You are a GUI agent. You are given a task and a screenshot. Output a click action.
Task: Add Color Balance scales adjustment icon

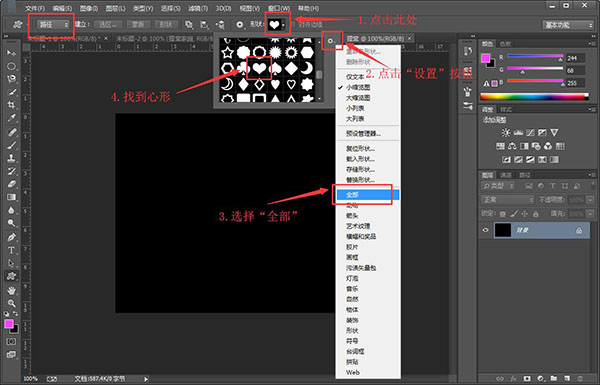pos(512,146)
